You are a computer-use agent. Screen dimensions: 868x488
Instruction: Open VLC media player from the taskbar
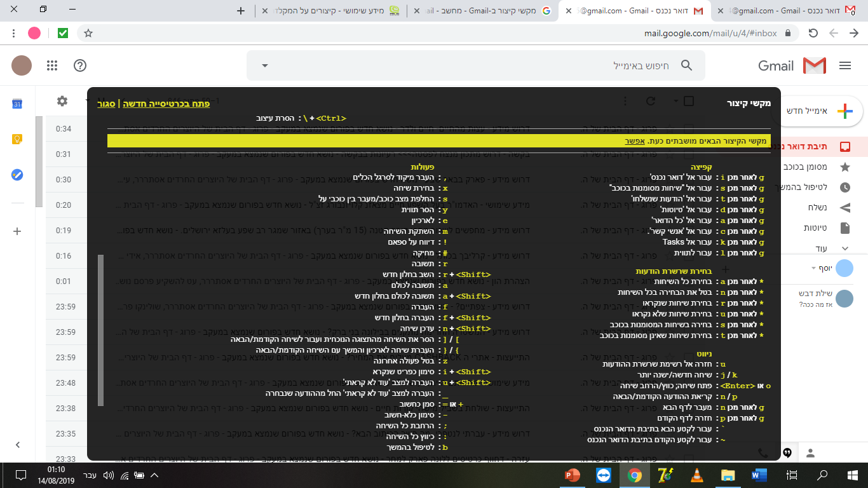click(x=697, y=475)
